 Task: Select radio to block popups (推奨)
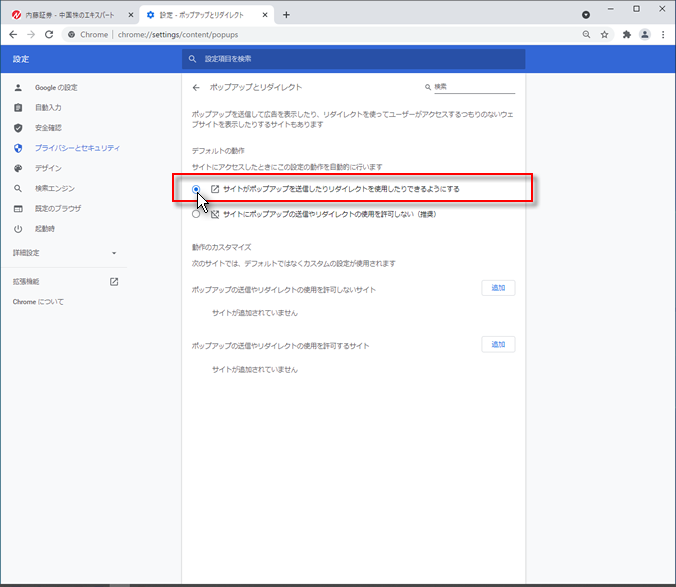tap(197, 213)
